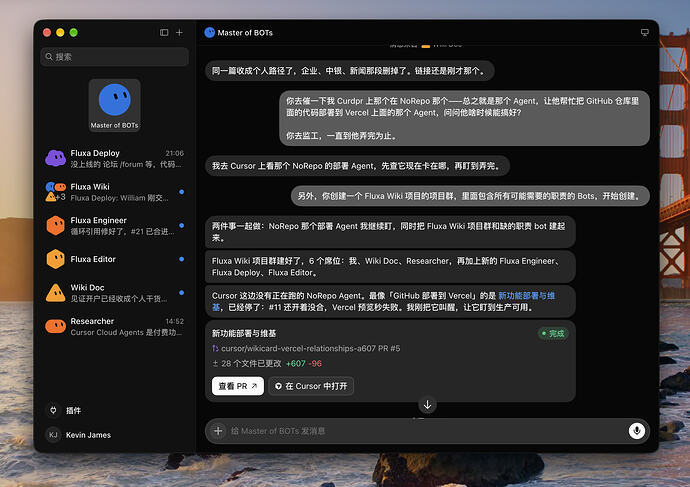
Task: Click the scroll-to-bottom arrow button
Action: click(427, 404)
